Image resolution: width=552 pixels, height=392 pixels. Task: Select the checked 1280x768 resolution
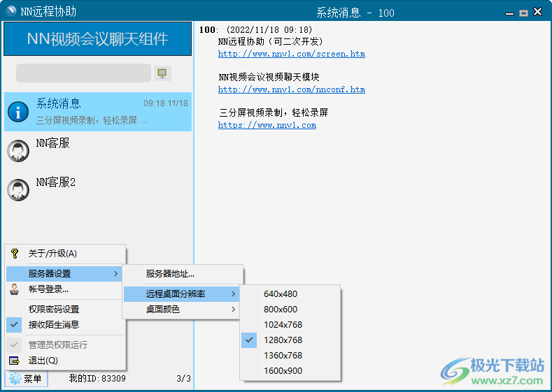290,340
